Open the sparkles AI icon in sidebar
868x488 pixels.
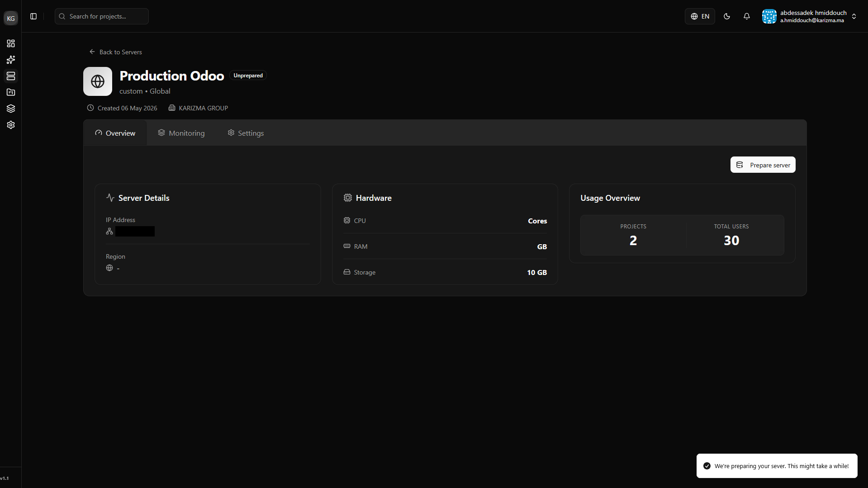pos(11,60)
